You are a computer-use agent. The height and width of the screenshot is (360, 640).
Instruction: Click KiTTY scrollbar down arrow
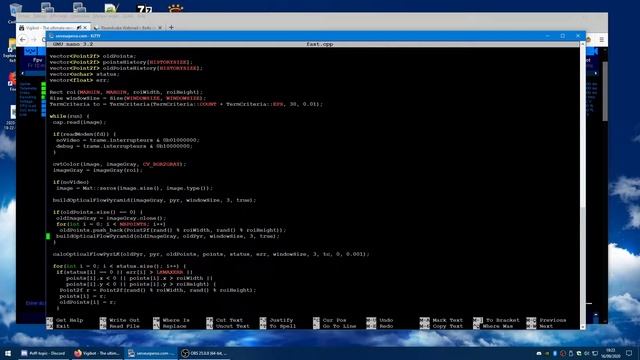(x=582, y=327)
